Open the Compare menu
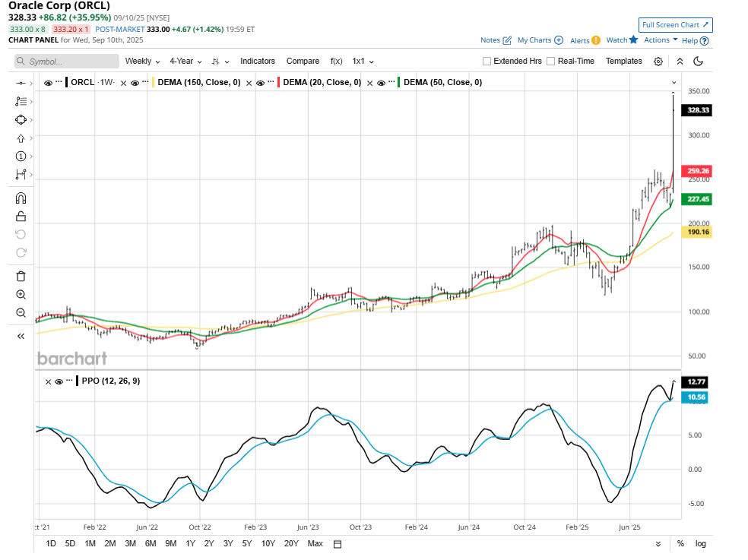748x560 pixels. coord(303,61)
